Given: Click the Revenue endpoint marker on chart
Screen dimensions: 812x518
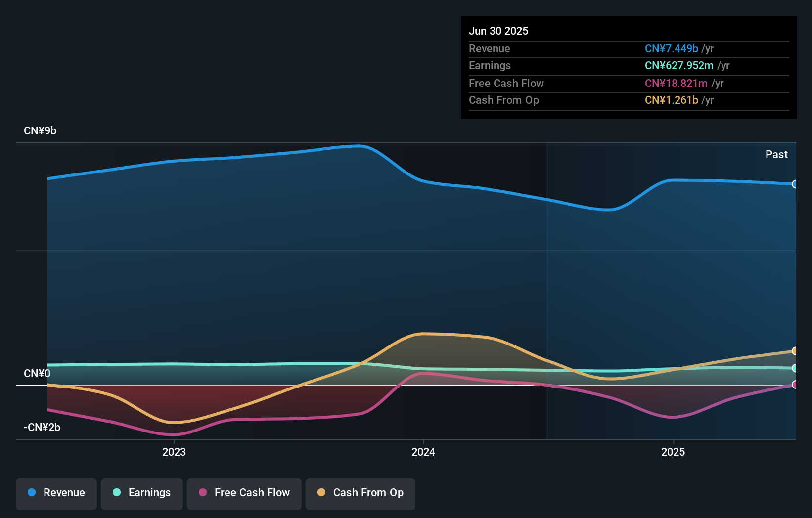Looking at the screenshot, I should point(795,184).
